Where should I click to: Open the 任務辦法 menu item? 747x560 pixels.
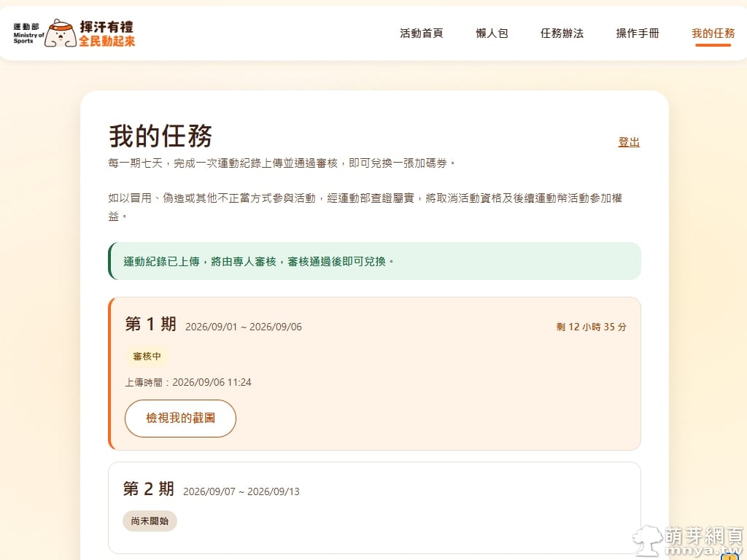point(562,34)
